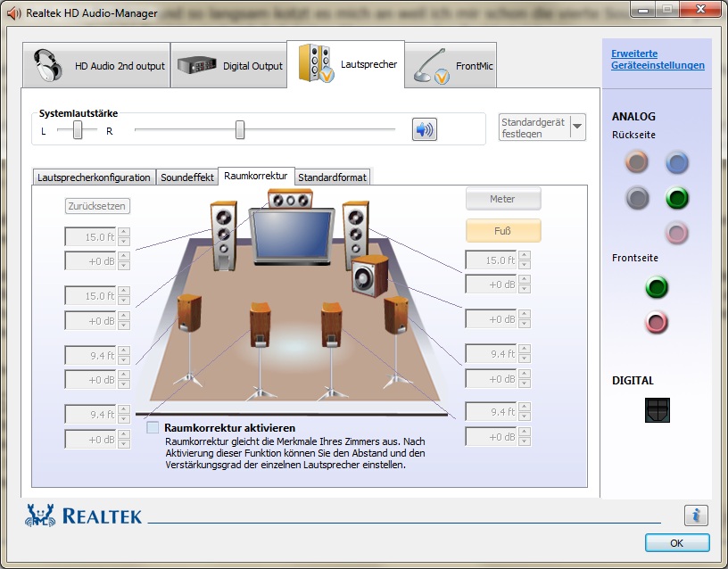Select the Raumkorrektur sub-tab

point(256,176)
